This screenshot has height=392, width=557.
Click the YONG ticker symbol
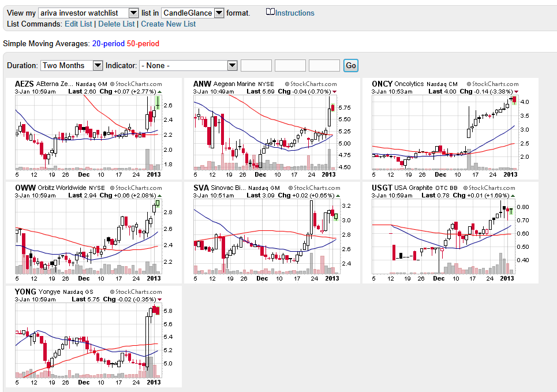(25, 292)
